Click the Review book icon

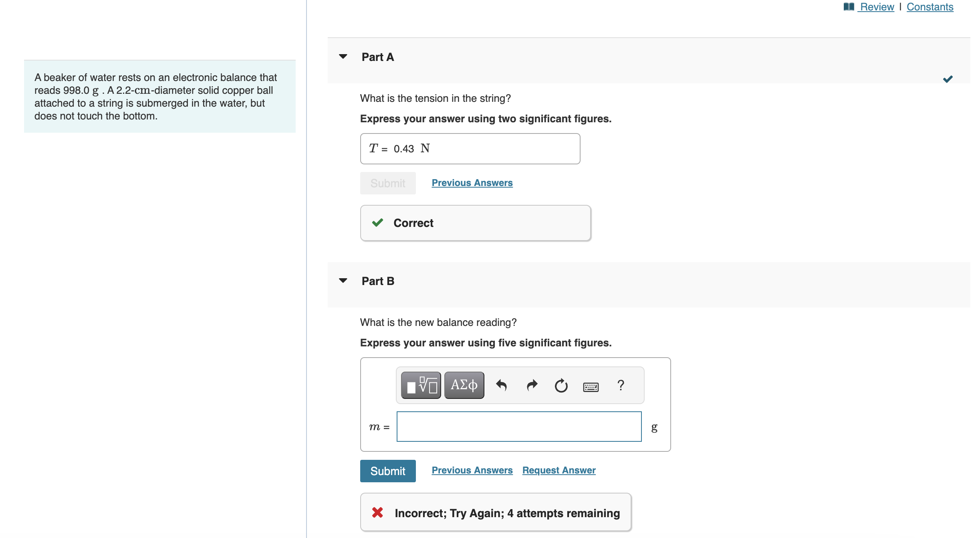click(x=849, y=7)
